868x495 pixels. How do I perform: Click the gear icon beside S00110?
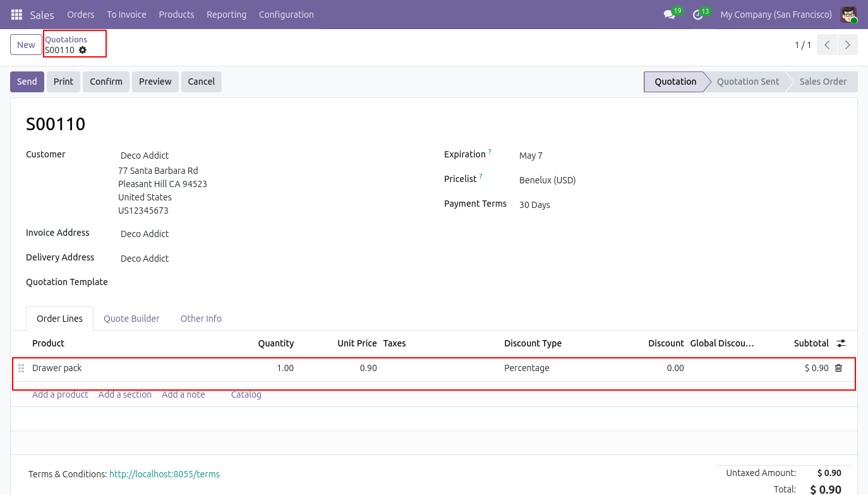(83, 50)
